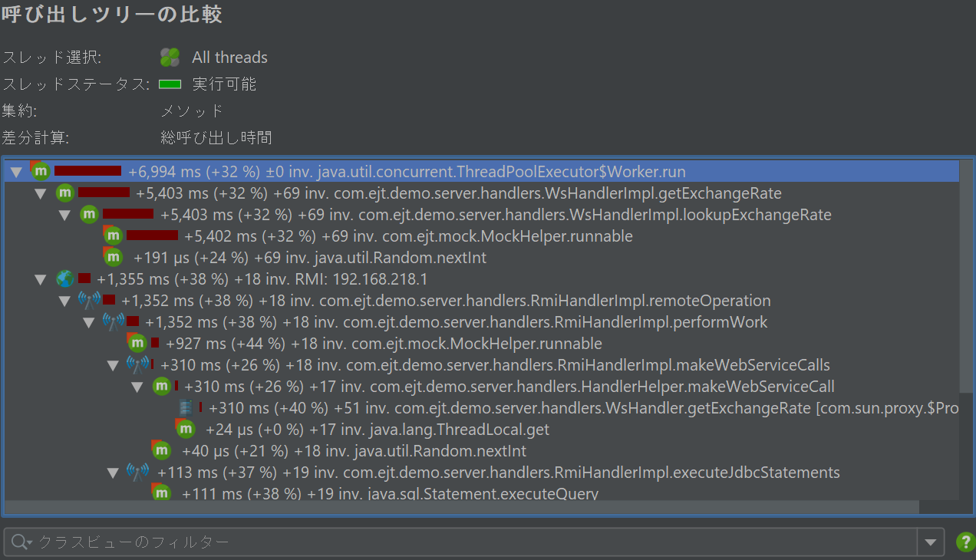Select the RmiHandlerImpl.makeWebServiceCalls row text

tap(496, 365)
